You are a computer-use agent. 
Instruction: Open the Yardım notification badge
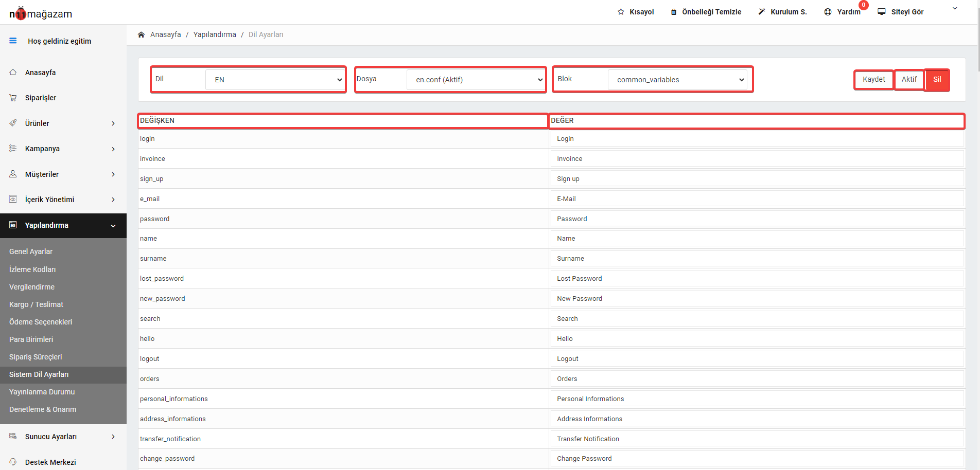(864, 5)
